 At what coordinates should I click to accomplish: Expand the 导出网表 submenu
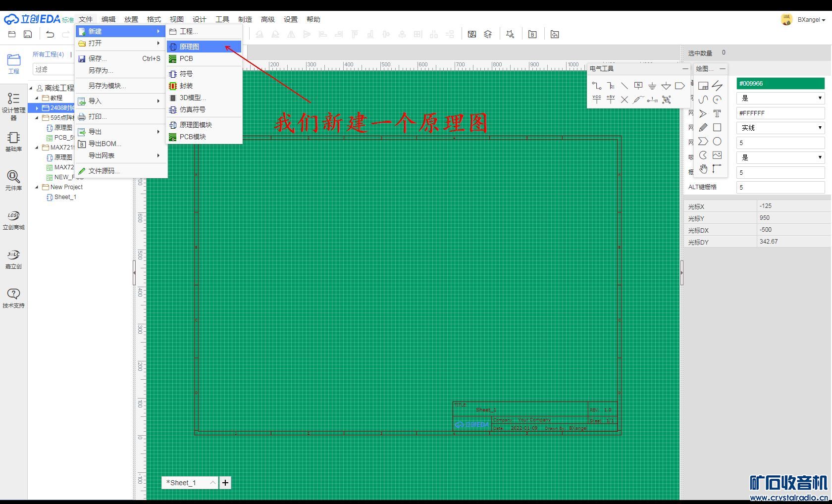click(158, 155)
